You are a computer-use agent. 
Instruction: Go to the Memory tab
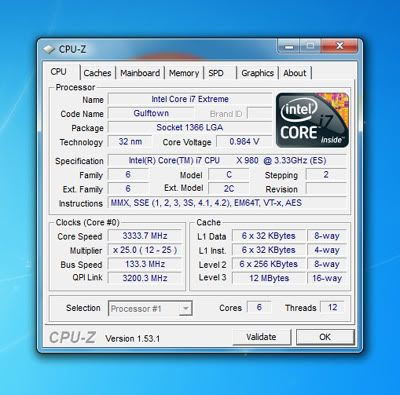tap(184, 73)
